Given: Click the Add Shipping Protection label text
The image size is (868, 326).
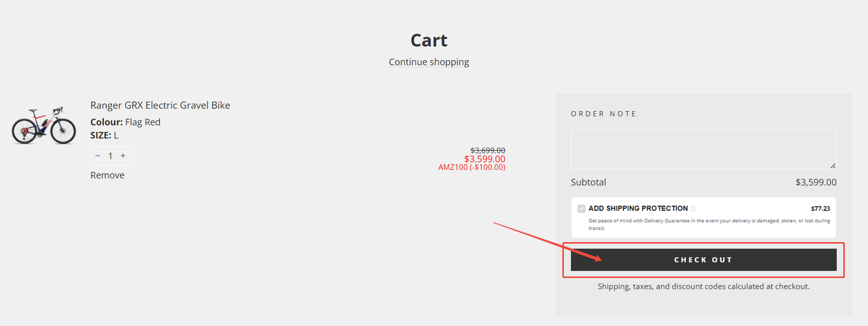Looking at the screenshot, I should pyautogui.click(x=638, y=209).
